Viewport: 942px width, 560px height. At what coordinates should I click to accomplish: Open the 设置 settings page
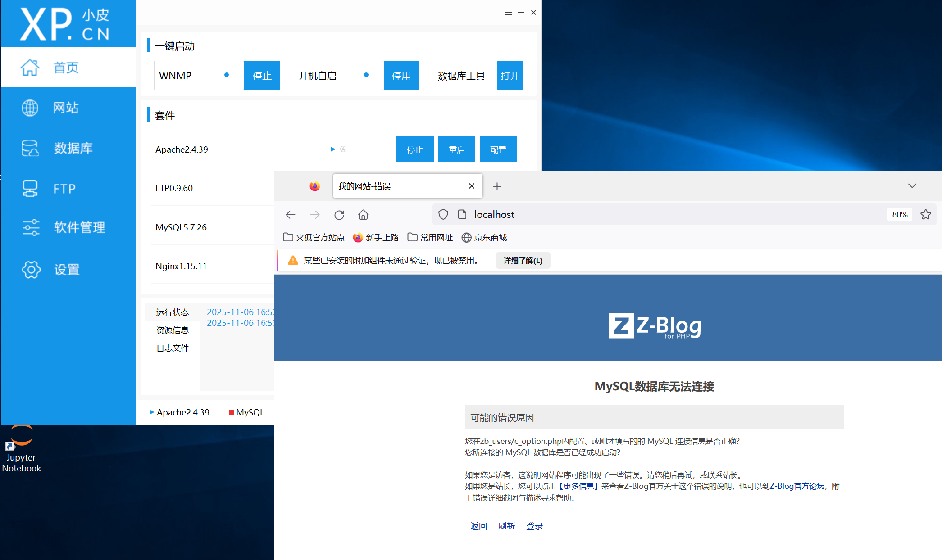point(66,270)
